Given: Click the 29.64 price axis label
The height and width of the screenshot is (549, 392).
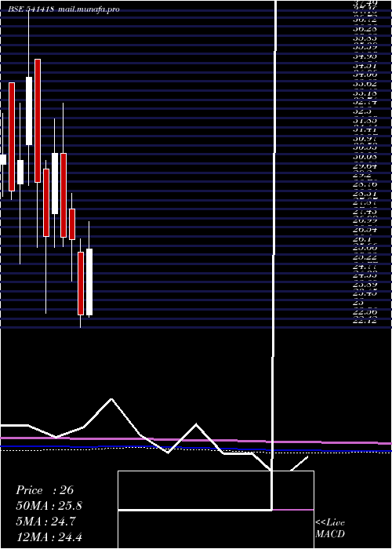Looking at the screenshot, I should (365, 166).
